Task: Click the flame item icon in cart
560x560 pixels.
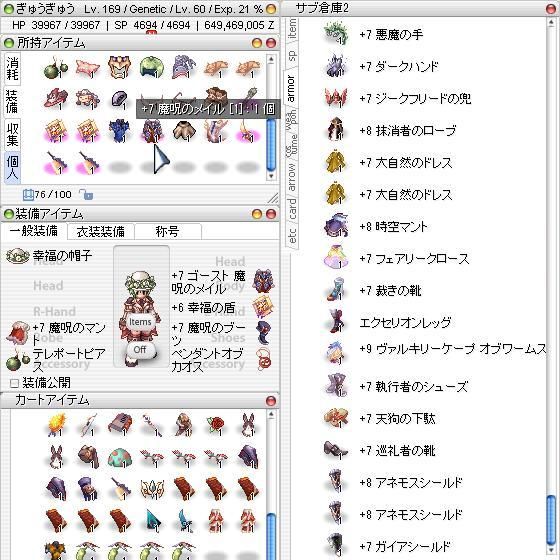Action: [x=56, y=424]
